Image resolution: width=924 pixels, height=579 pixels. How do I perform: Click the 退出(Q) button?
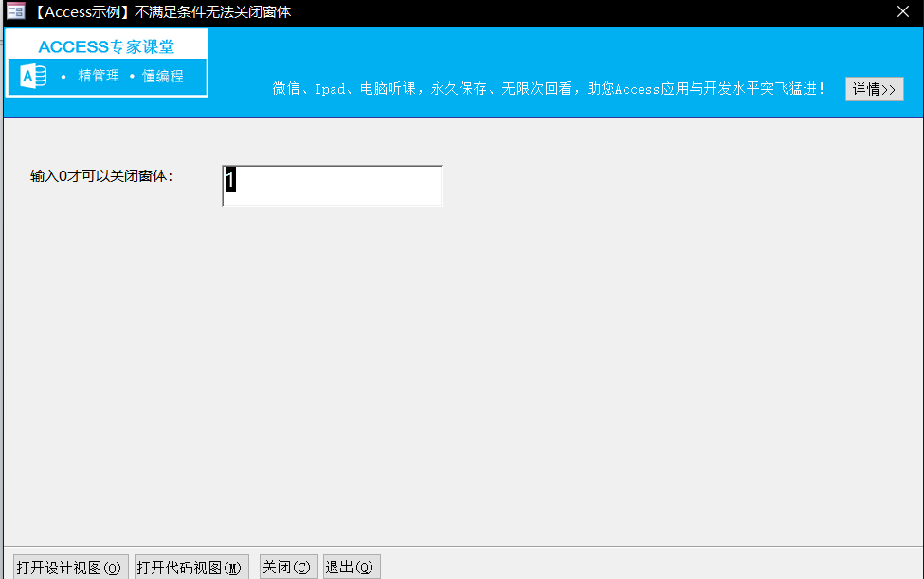(352, 568)
